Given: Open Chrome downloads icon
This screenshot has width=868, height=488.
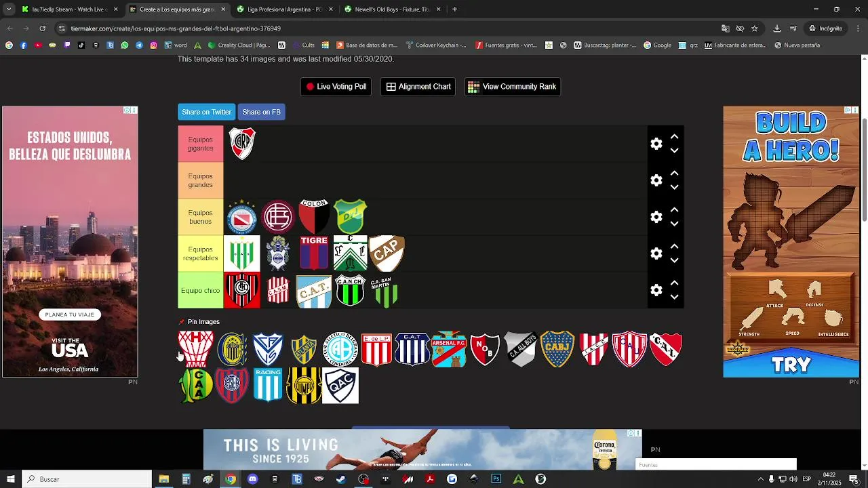Looking at the screenshot, I should point(777,28).
